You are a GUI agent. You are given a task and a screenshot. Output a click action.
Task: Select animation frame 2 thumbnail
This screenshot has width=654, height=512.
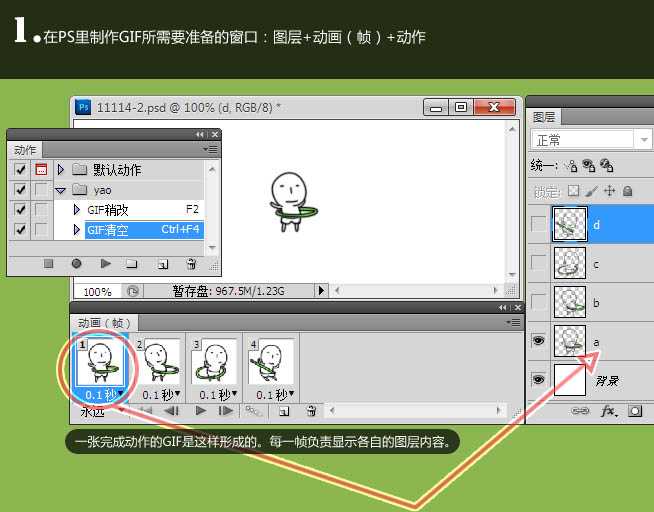(160, 362)
